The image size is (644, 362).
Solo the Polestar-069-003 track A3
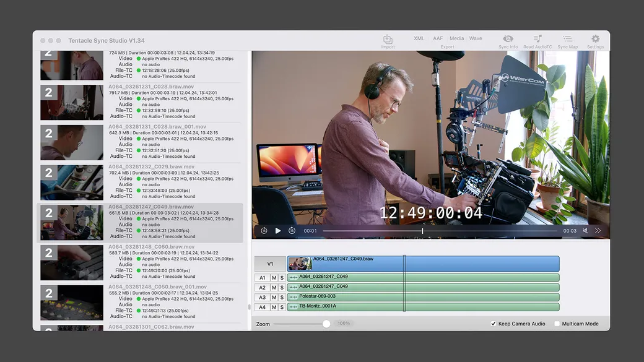pyautogui.click(x=282, y=297)
